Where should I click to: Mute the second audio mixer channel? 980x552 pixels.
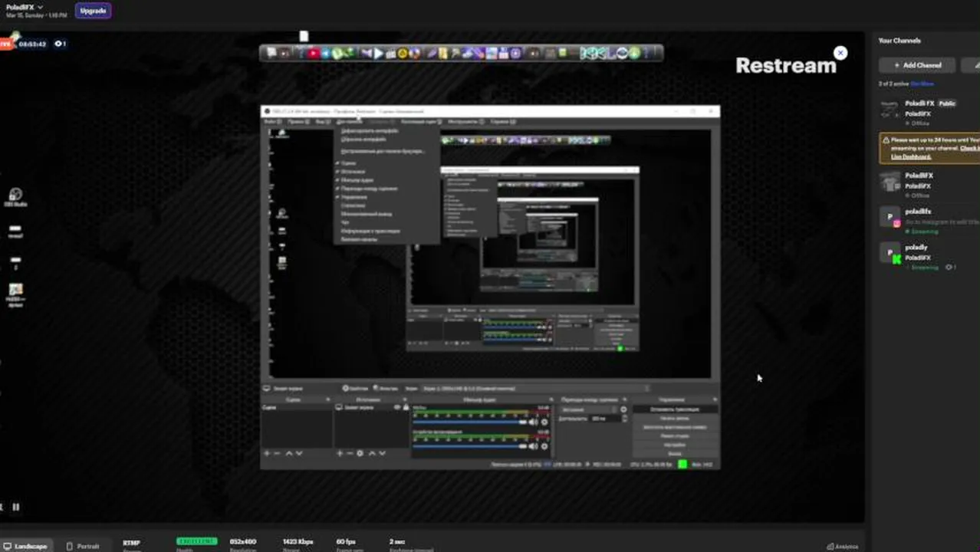coord(534,445)
